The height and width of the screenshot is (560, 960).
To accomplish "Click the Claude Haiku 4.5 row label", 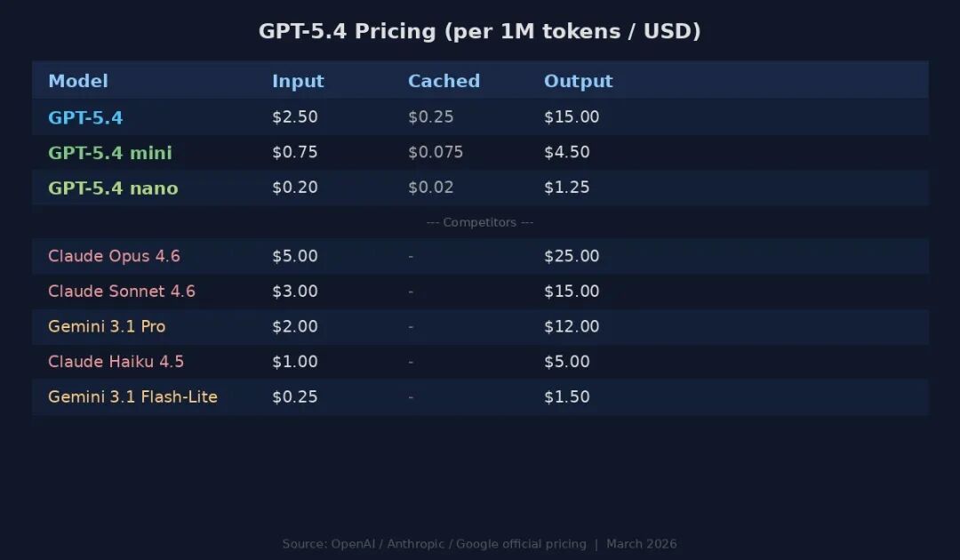I will click(116, 362).
